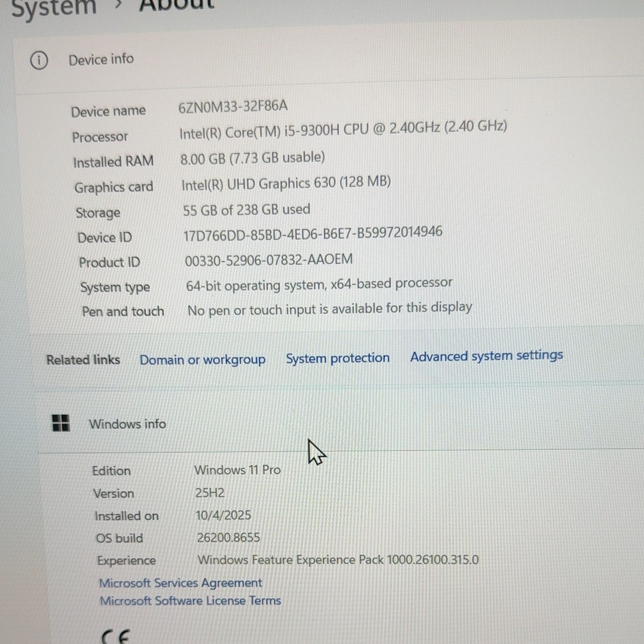Viewport: 644px width, 644px height.
Task: Select the Intel Core i5-9300H processor text
Action: click(x=343, y=130)
